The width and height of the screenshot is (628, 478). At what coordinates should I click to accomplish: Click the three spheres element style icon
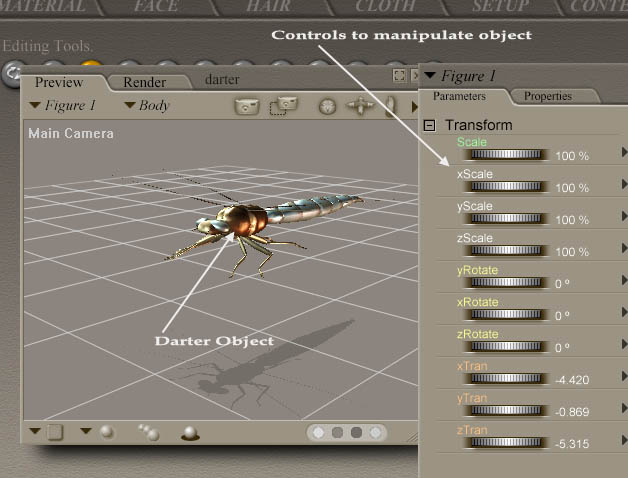point(149,432)
